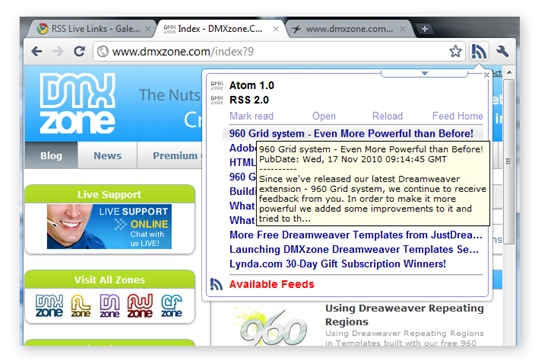Screen dimensions: 540x363
Task: Switch to the RSS Live Links tab
Action: tap(91, 29)
